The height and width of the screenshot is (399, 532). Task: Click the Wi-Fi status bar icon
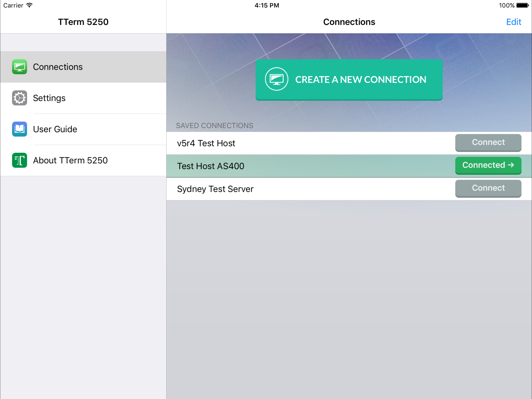(29, 5)
